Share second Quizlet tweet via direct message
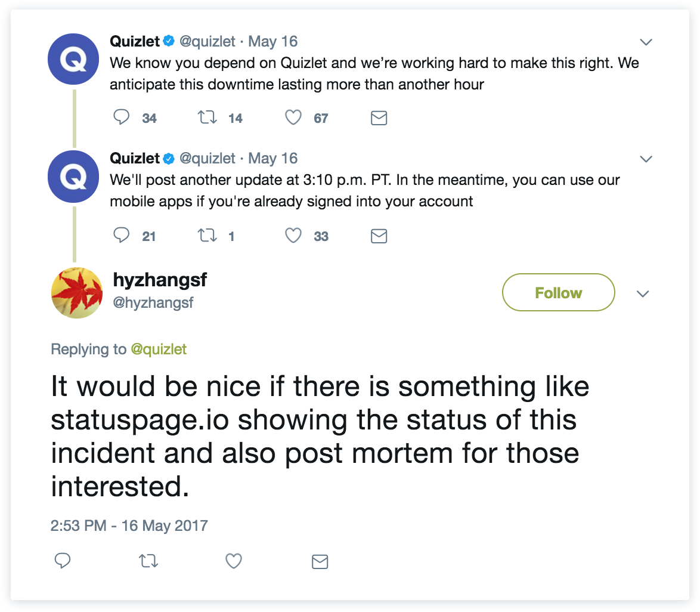The image size is (700, 612). point(379,236)
